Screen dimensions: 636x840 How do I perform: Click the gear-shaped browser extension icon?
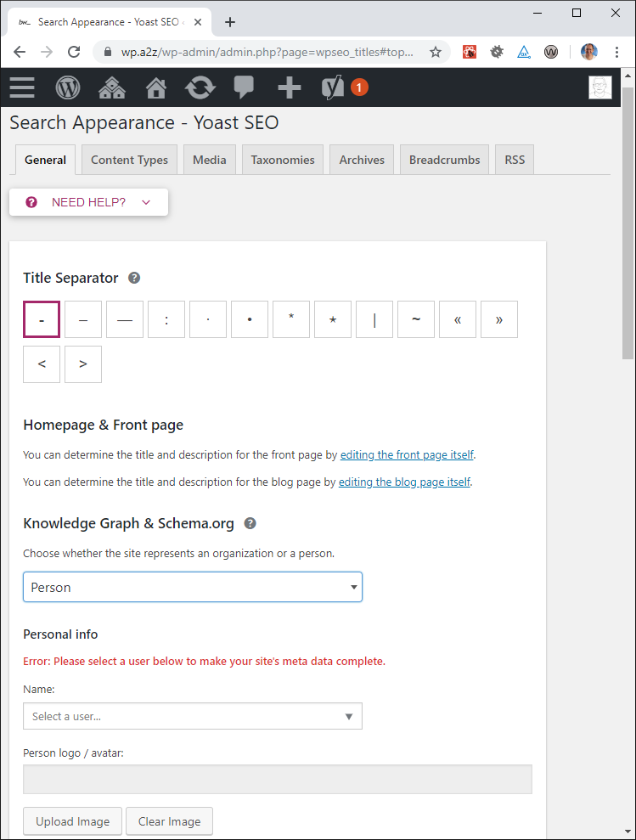498,52
